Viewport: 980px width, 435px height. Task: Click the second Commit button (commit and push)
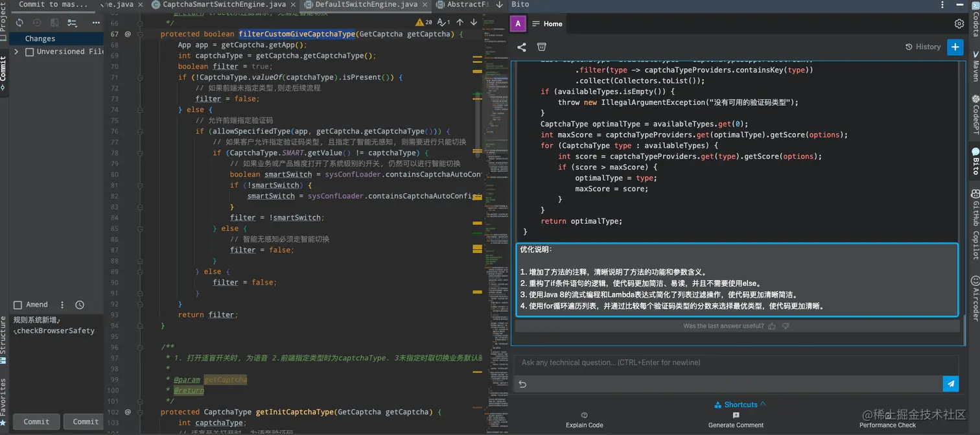84,421
